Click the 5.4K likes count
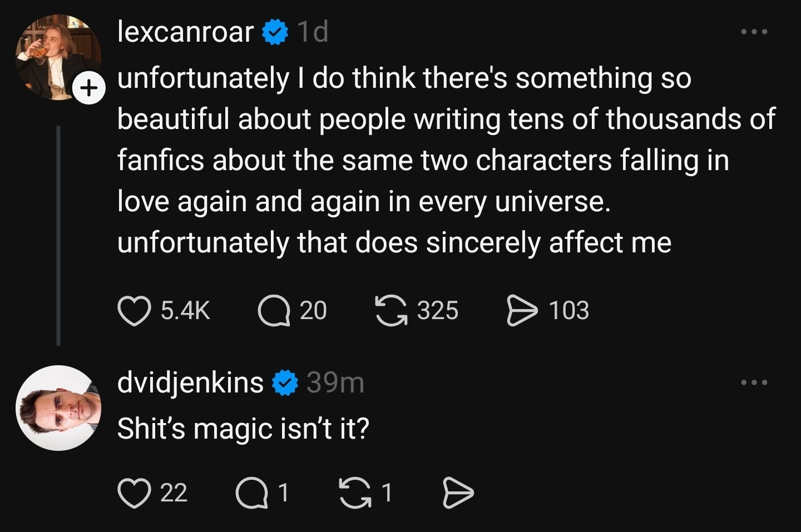The image size is (801, 532). [185, 310]
